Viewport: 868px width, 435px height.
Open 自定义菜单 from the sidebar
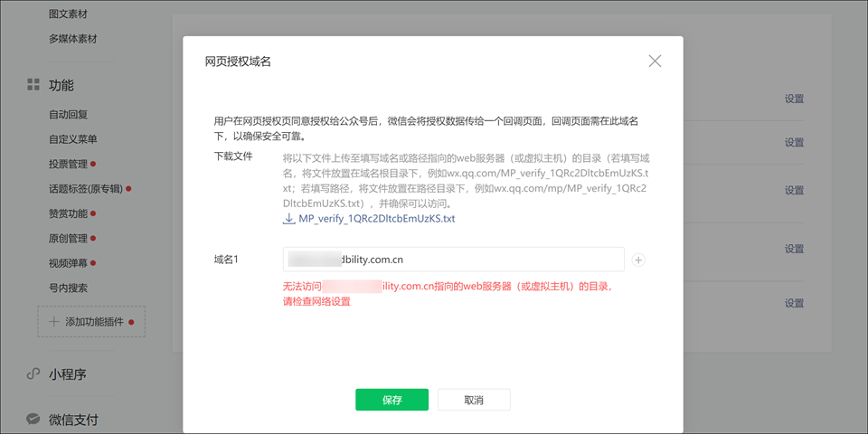[73, 139]
